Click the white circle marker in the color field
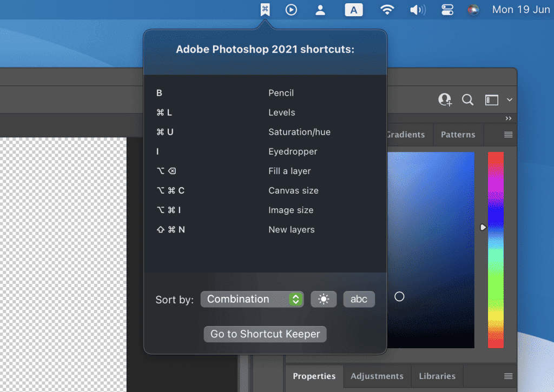Viewport: 554px width, 392px height. 399,296
